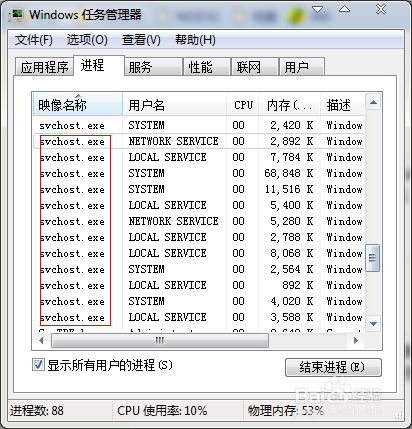Sort by CPU column header
Screen dimensions: 412x429
pyautogui.click(x=243, y=105)
